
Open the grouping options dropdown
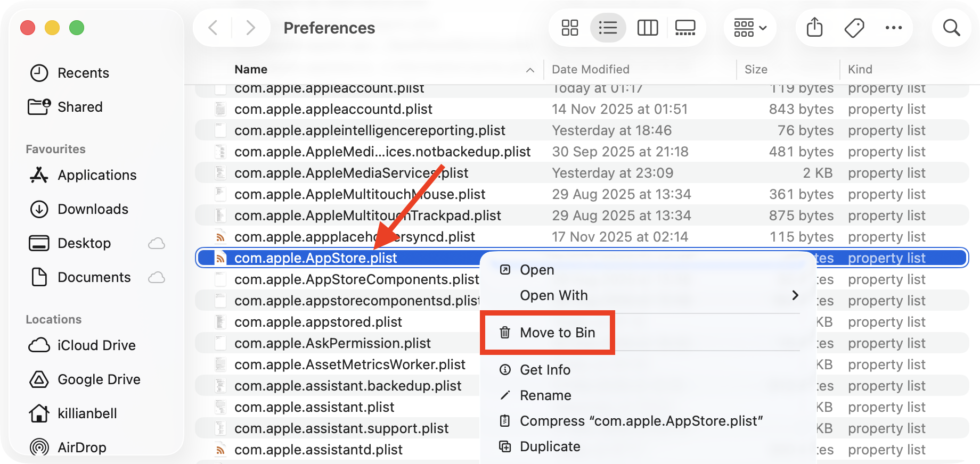tap(749, 28)
